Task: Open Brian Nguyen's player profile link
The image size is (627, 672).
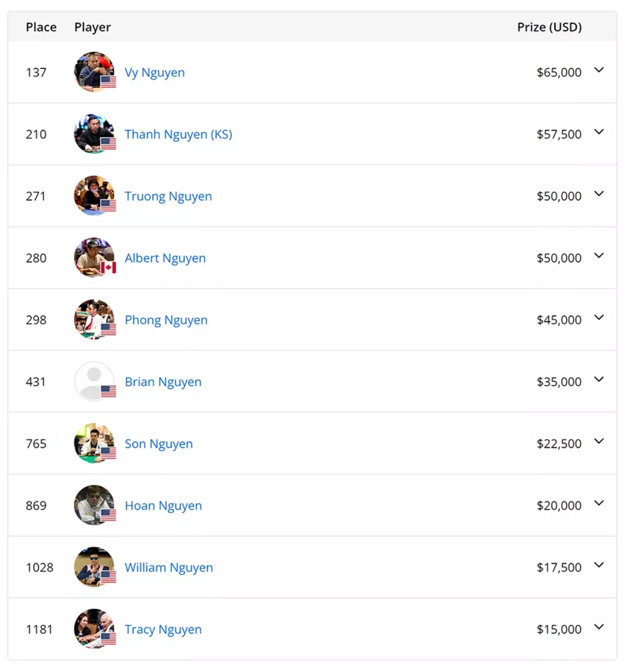Action: 163,382
